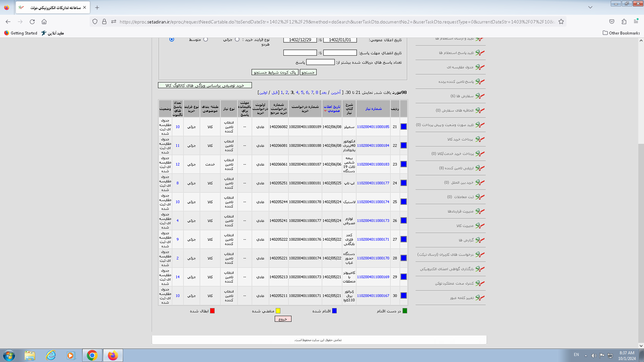Sort by تاریخ اعلان عمومی column

click(332, 109)
